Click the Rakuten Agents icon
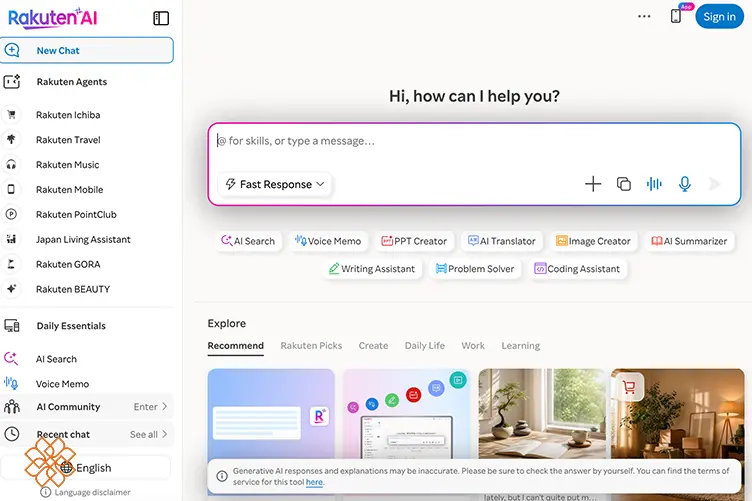Screen dimensions: 752x501 [12, 82]
